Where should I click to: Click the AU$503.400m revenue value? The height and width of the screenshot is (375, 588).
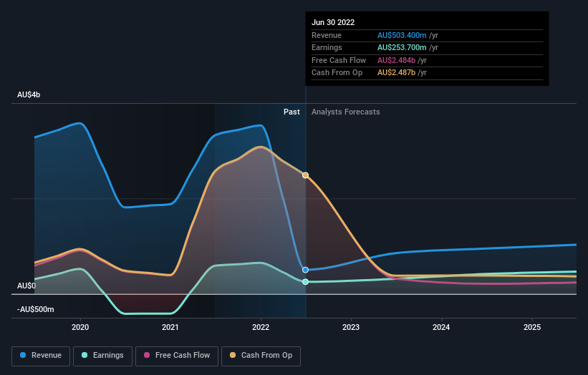(x=402, y=35)
